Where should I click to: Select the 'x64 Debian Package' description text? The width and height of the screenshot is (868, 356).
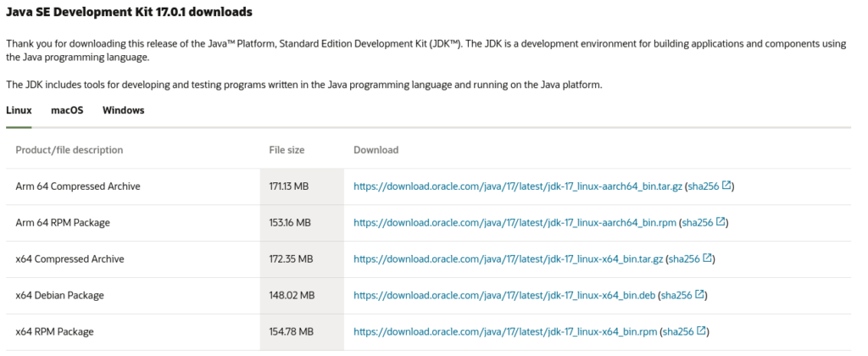60,296
